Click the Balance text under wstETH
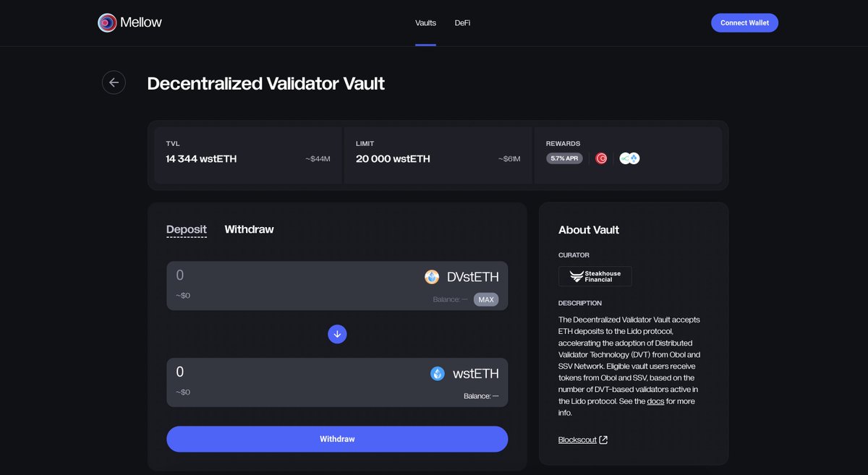Image resolution: width=868 pixels, height=475 pixels. click(481, 396)
